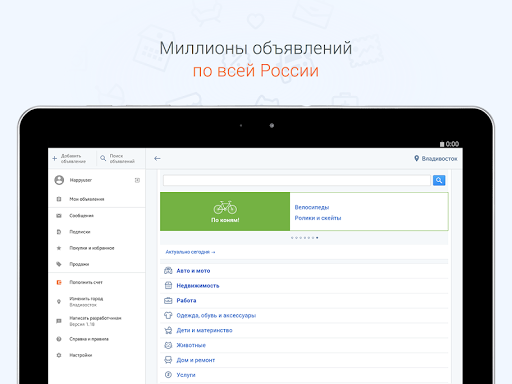Tap the car icon for Авто и мото

168,271
